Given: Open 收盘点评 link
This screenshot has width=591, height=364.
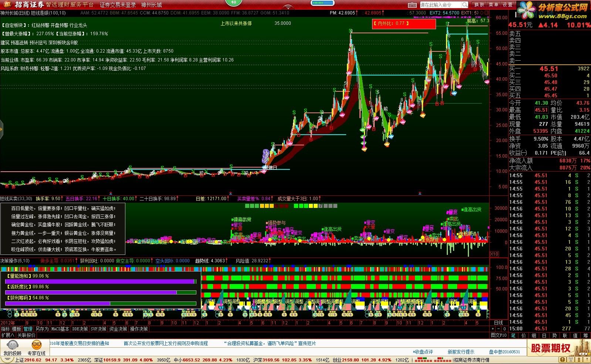Looking at the screenshot, I should [x=423, y=352].
